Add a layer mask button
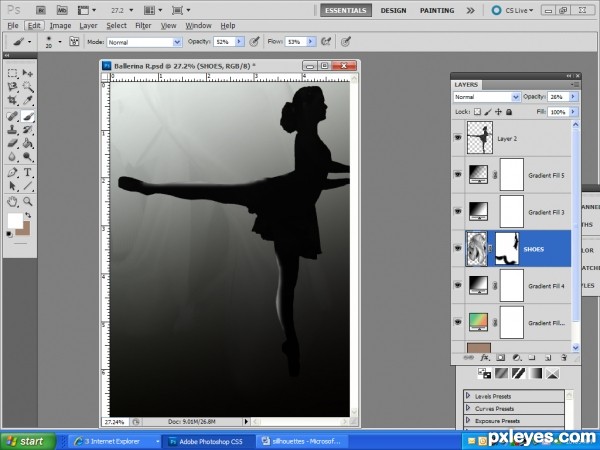The image size is (600, 450). [x=501, y=358]
